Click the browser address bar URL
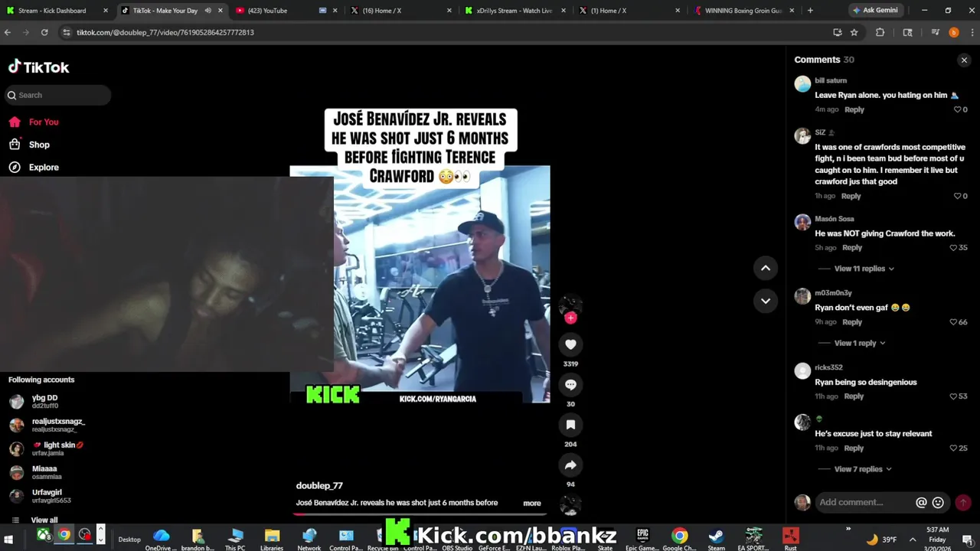This screenshot has height=551, width=980. coord(165,32)
